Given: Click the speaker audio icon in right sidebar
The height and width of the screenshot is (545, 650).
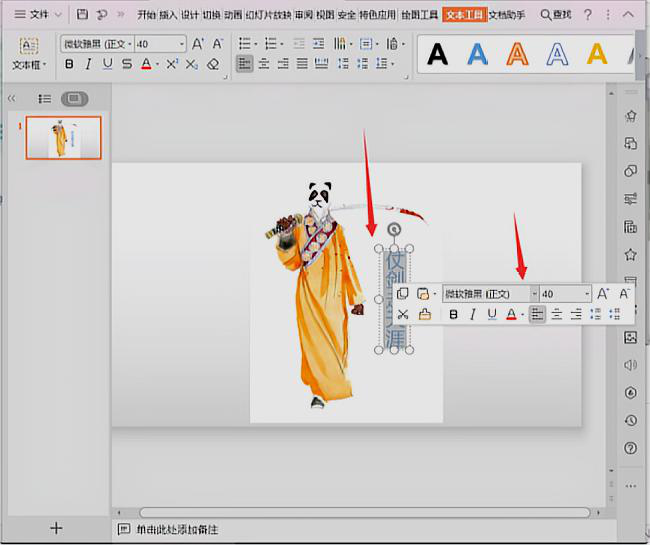Looking at the screenshot, I should coord(631,365).
